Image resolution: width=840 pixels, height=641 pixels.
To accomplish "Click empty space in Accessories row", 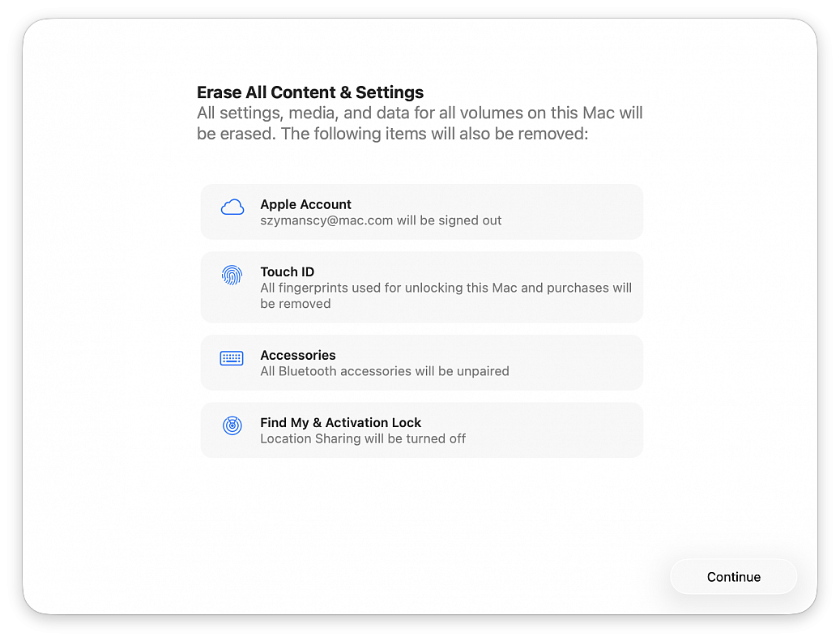I will click(575, 362).
